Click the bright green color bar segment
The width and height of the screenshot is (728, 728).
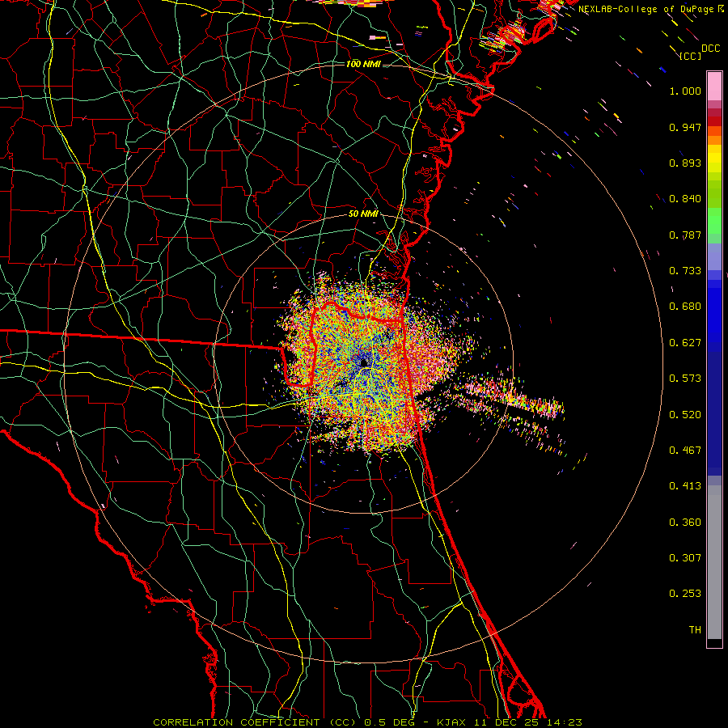(714, 221)
